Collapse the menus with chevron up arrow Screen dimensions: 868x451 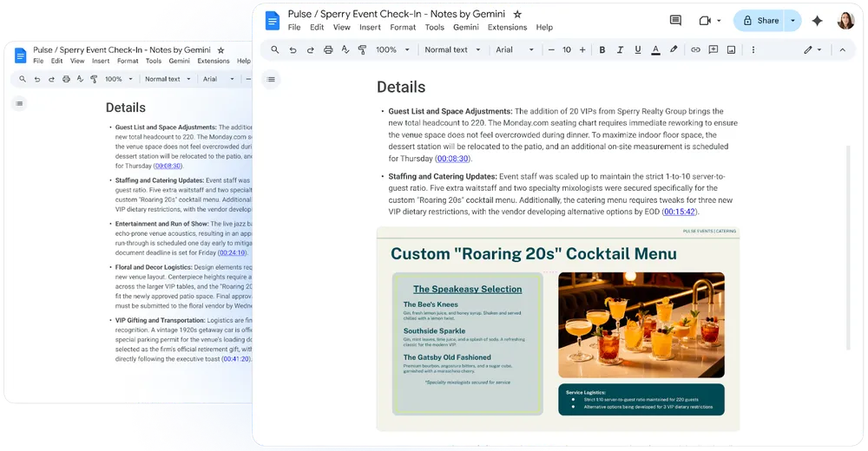coord(843,49)
